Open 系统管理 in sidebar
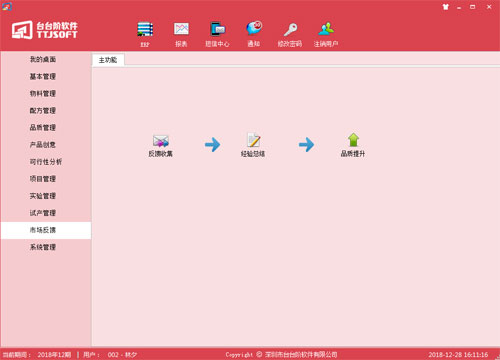The width and height of the screenshot is (500, 360). pyautogui.click(x=46, y=247)
